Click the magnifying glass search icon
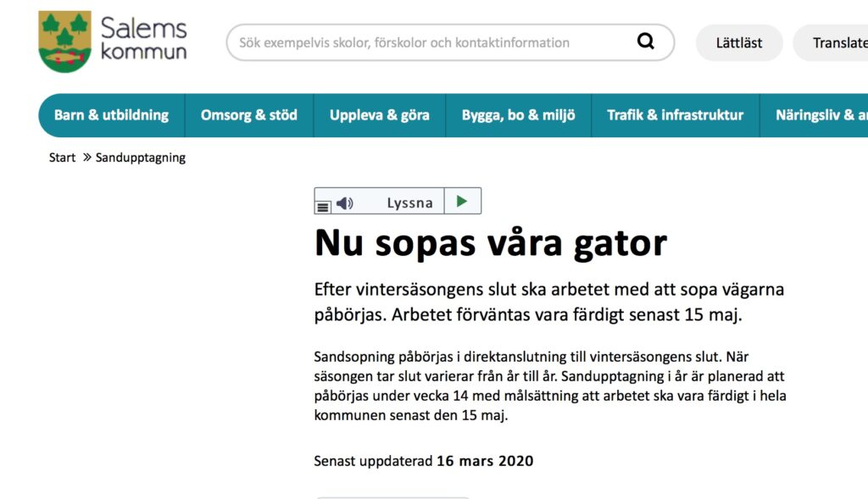The image size is (868, 499). [645, 41]
